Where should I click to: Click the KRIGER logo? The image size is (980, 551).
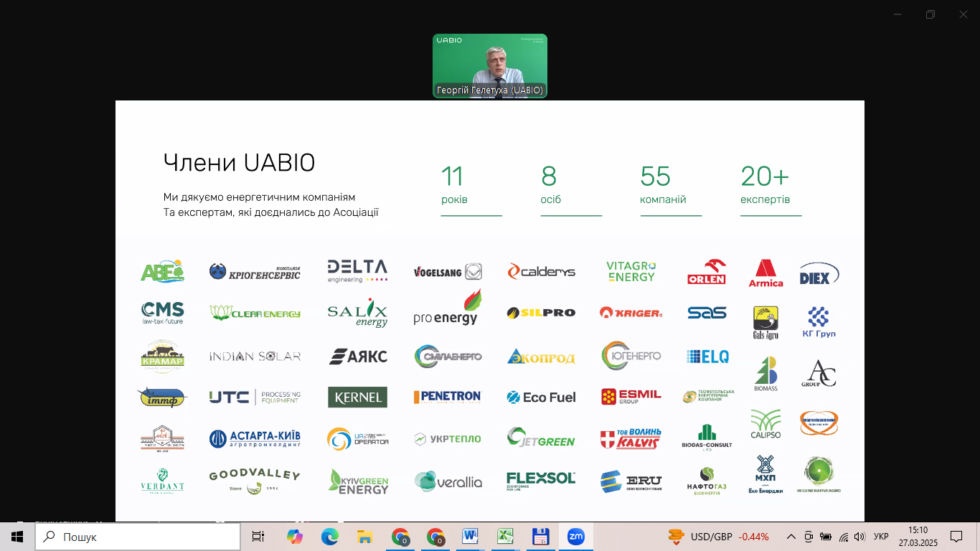click(x=631, y=313)
